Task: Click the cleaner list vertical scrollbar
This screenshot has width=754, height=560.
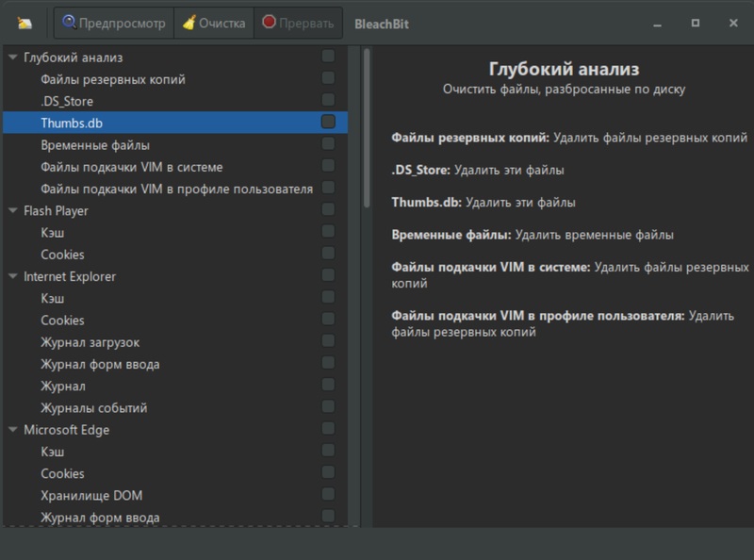Action: pos(367,127)
